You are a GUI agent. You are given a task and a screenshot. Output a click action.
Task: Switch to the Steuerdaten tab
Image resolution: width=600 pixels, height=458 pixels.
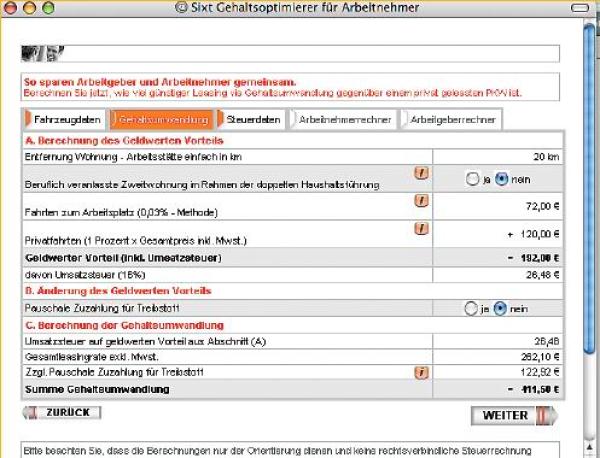(x=250, y=120)
